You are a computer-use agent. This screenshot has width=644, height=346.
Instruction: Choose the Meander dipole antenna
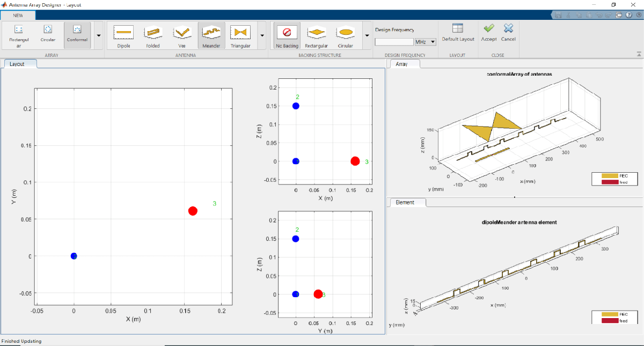pos(211,35)
